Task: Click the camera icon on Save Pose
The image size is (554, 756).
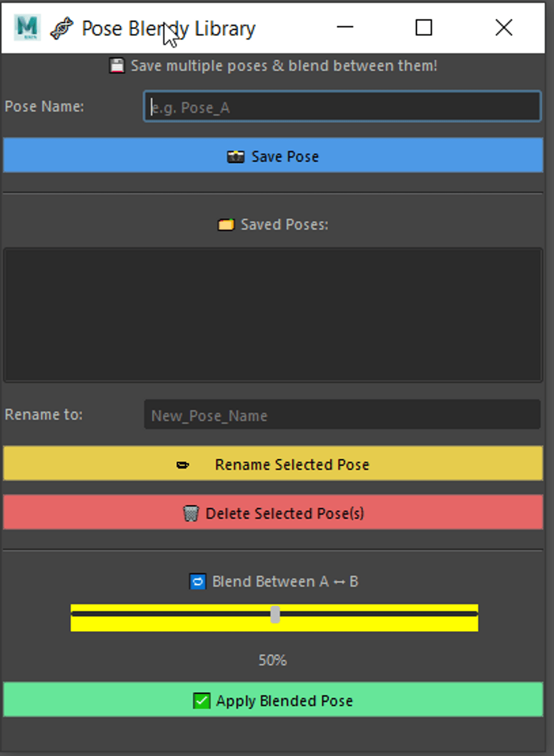Action: [x=235, y=157]
